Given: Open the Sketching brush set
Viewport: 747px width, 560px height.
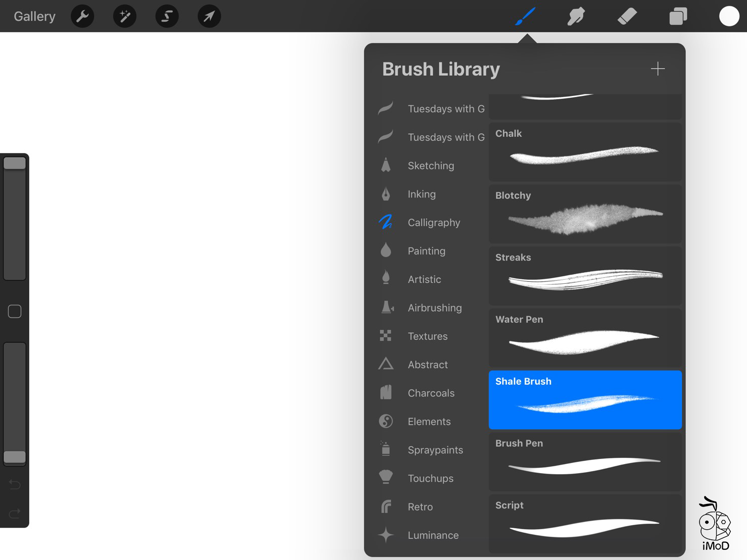Looking at the screenshot, I should point(430,166).
